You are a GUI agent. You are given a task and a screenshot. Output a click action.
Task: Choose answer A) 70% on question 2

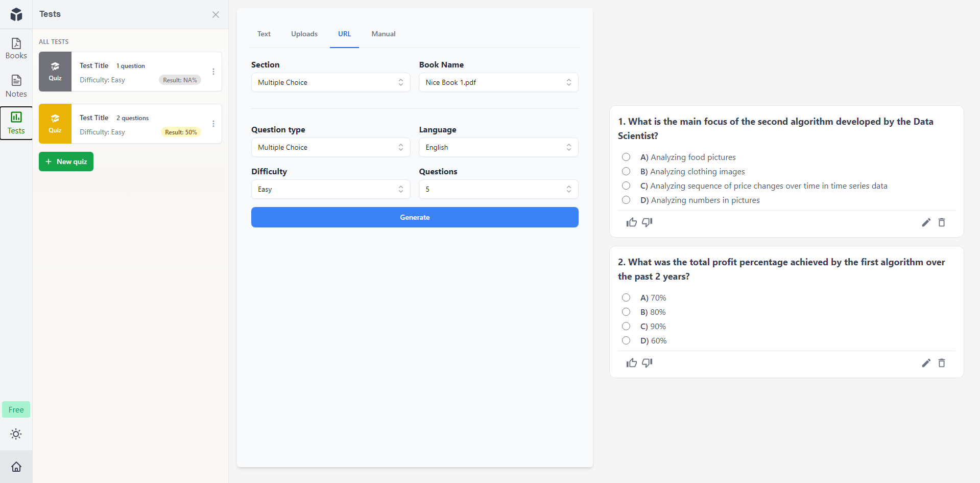tap(626, 297)
